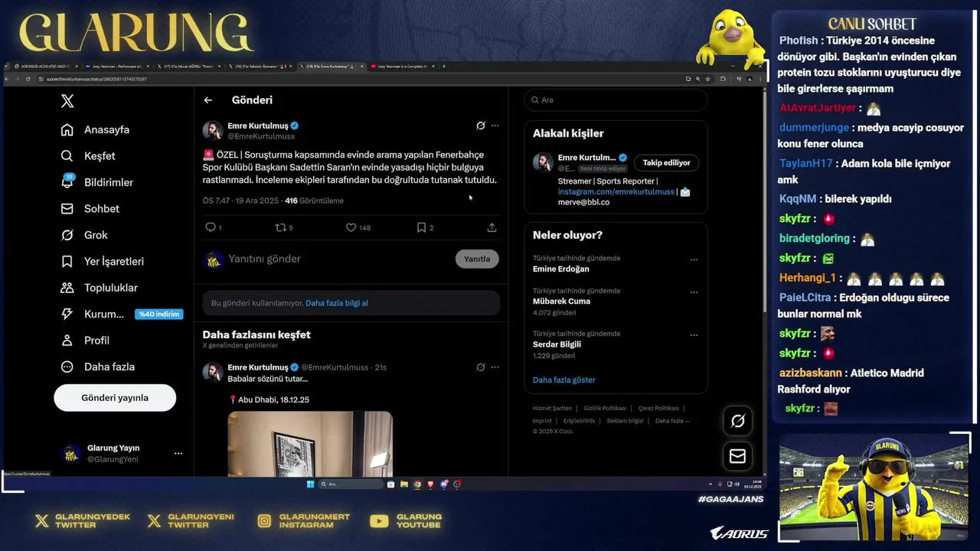The image size is (980, 551).
Task: Open options for the Babalar sözünü tutar post
Action: (x=495, y=367)
